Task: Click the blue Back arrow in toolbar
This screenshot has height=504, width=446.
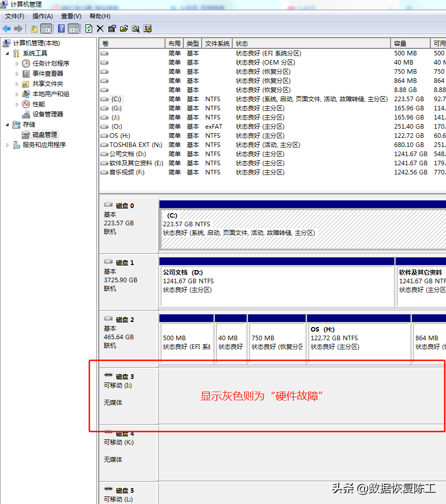Action: coord(7,28)
